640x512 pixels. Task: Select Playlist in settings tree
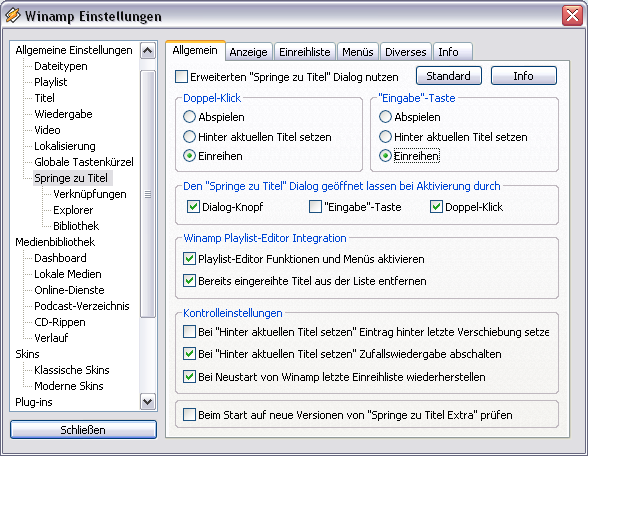click(51, 82)
